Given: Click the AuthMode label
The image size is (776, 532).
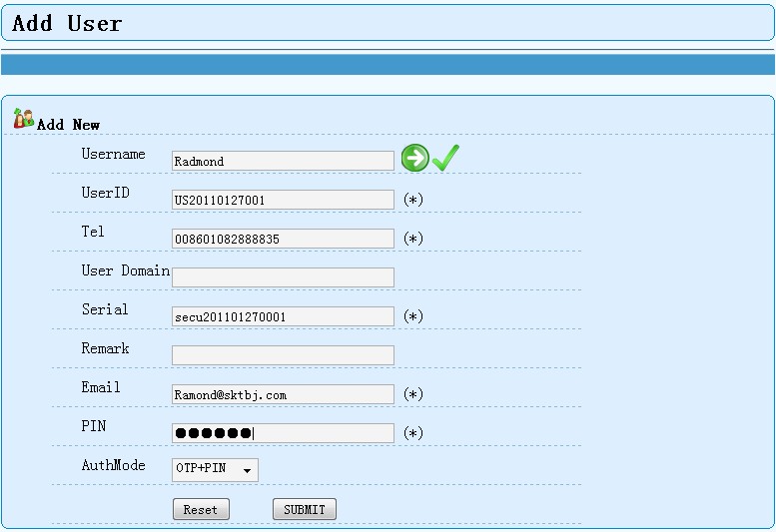Looking at the screenshot, I should [113, 465].
